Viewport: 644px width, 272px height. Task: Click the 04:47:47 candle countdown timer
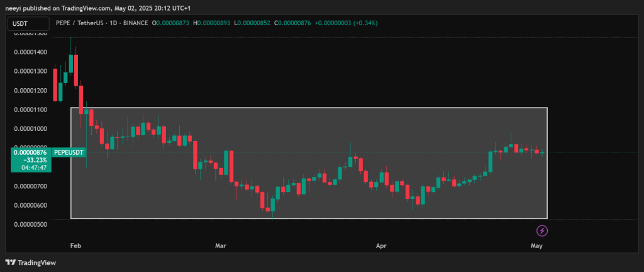(x=30, y=168)
